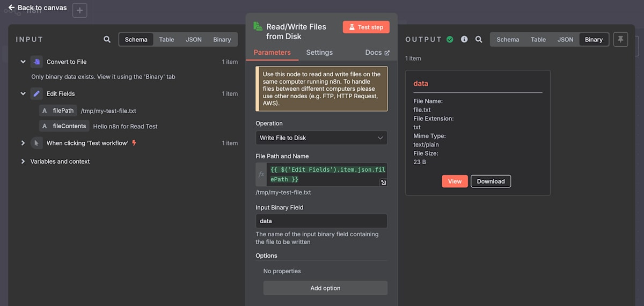Click the filePath string type icon
644x306 pixels.
[x=45, y=111]
